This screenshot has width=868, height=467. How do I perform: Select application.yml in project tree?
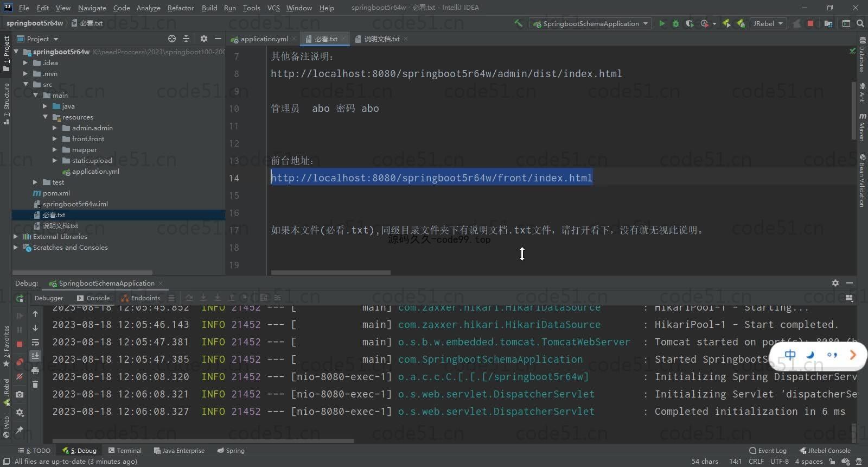coord(95,172)
